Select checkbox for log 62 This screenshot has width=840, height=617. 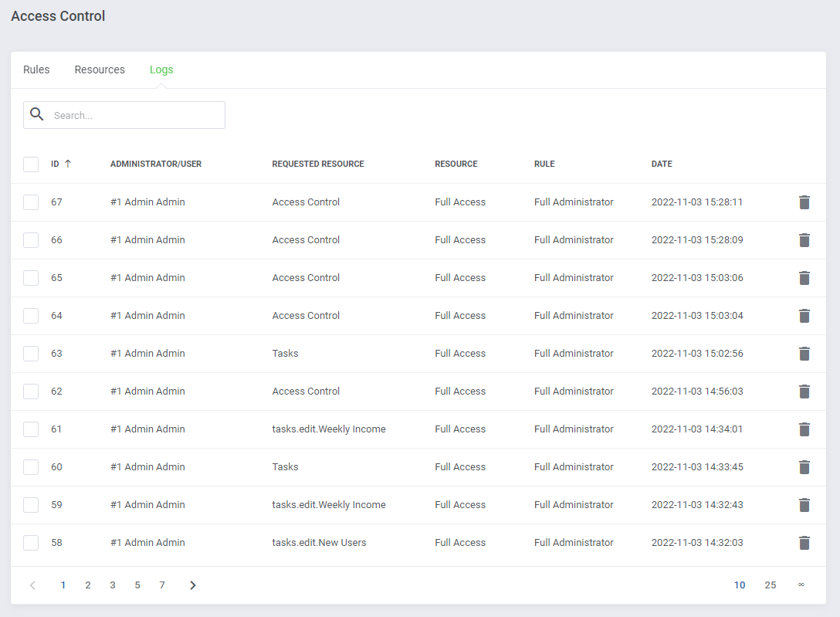click(31, 392)
